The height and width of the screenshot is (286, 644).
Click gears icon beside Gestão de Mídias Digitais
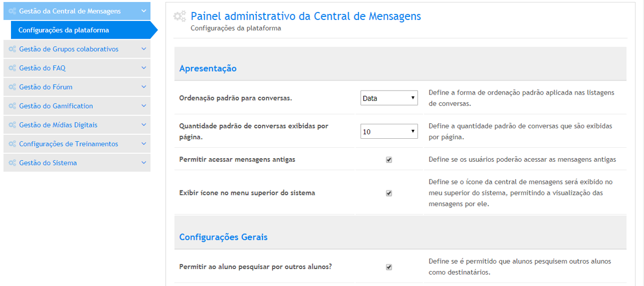(12, 125)
